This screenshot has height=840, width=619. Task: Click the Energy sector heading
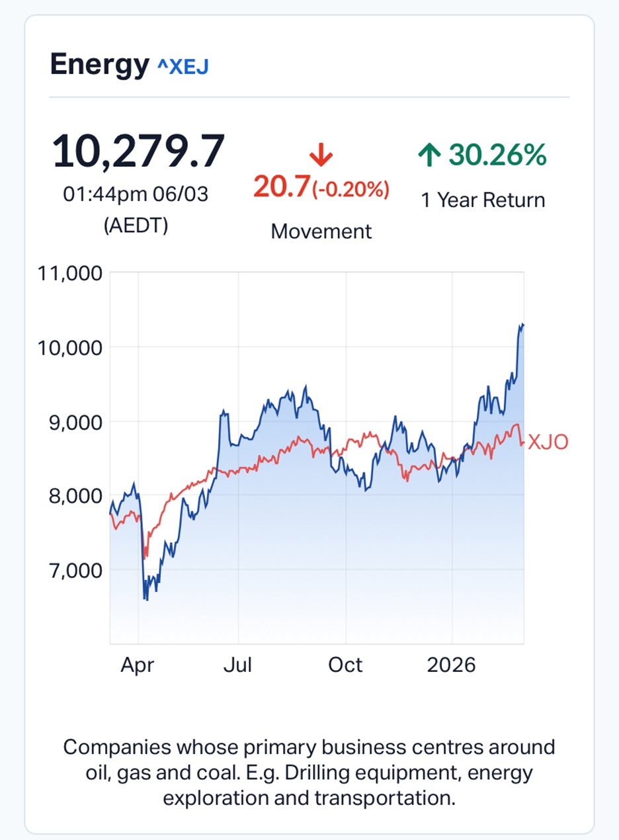99,65
